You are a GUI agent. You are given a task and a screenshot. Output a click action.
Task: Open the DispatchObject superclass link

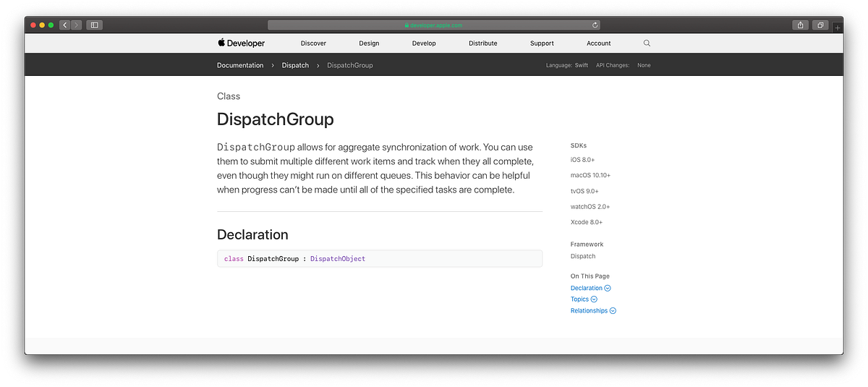[338, 259]
